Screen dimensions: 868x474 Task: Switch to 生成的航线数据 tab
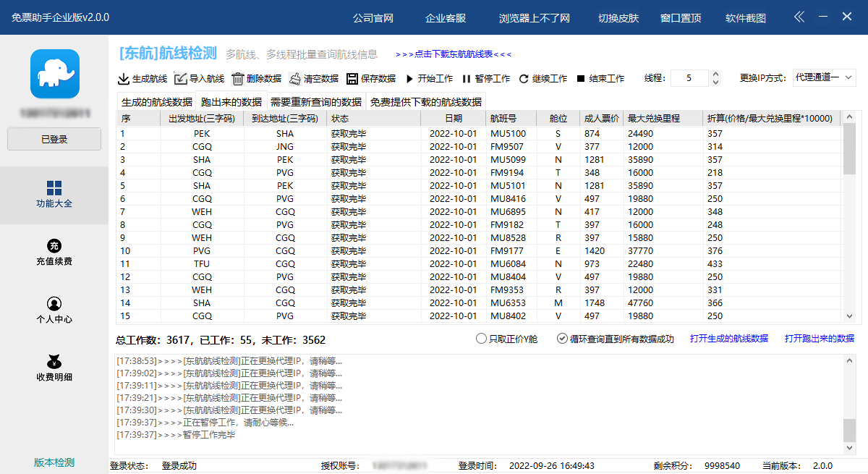click(x=157, y=102)
